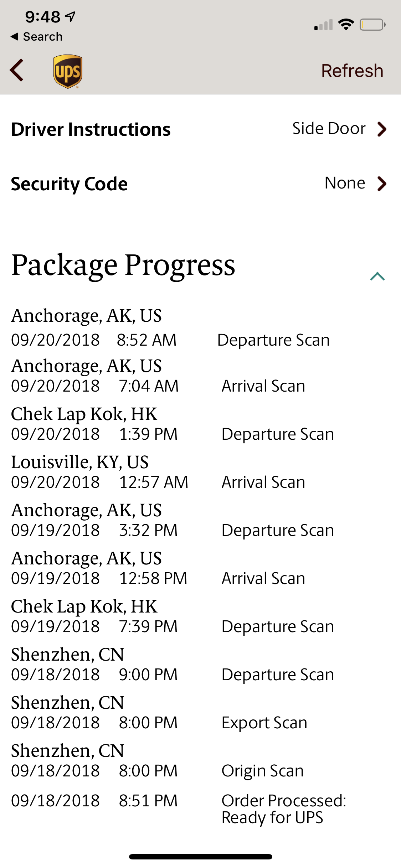Tap the back arrow in the header

17,70
